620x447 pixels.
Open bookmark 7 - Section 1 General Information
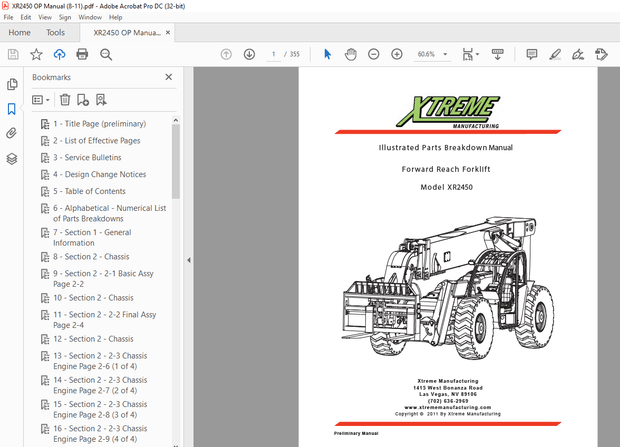click(92, 237)
